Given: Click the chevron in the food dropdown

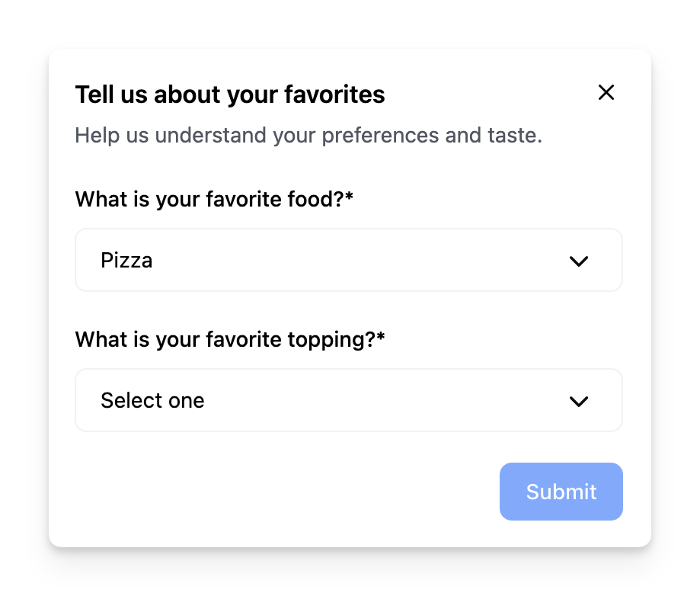Looking at the screenshot, I should (579, 261).
